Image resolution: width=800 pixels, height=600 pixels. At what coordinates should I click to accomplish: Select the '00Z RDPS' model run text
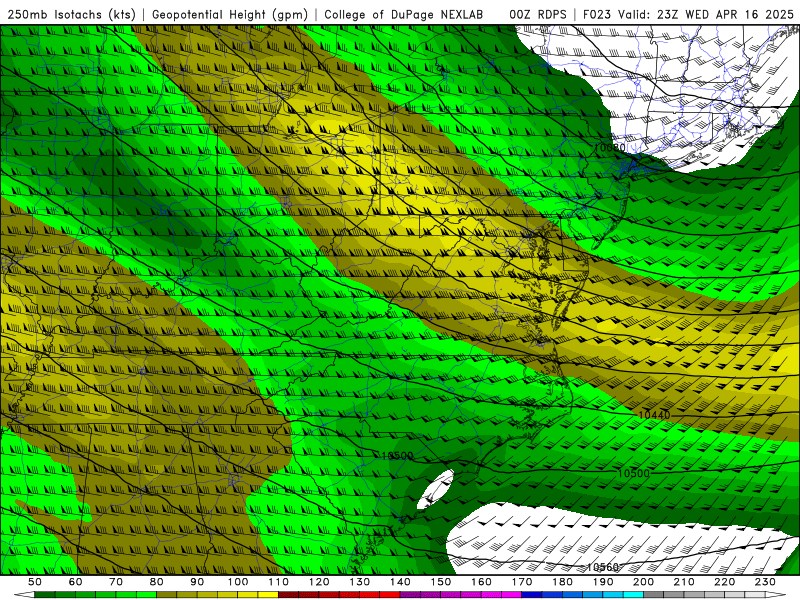coord(538,14)
